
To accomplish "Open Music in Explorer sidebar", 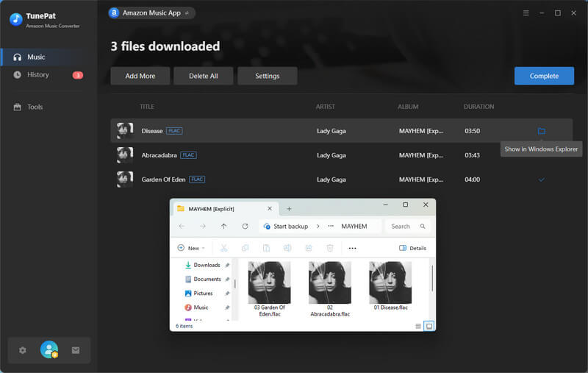I will 201,308.
